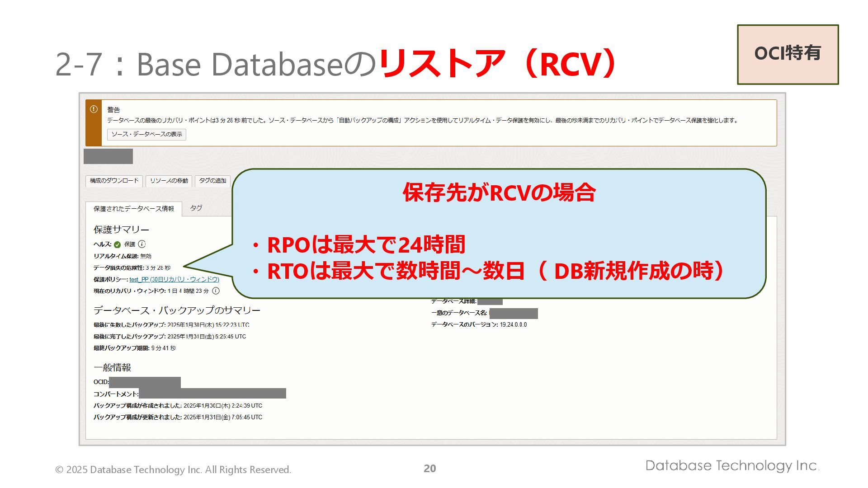Image resolution: width=868 pixels, height=488 pixels.
Task: Click the タグの追加 button
Action: click(212, 181)
